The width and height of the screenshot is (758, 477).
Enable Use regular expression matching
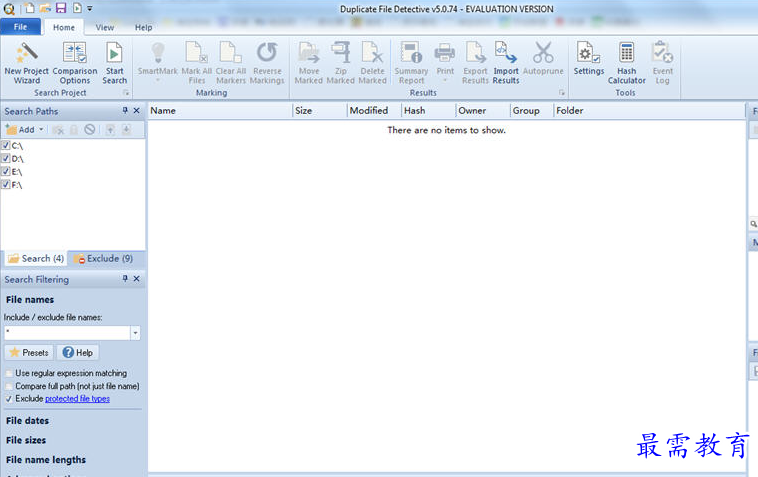[9, 373]
